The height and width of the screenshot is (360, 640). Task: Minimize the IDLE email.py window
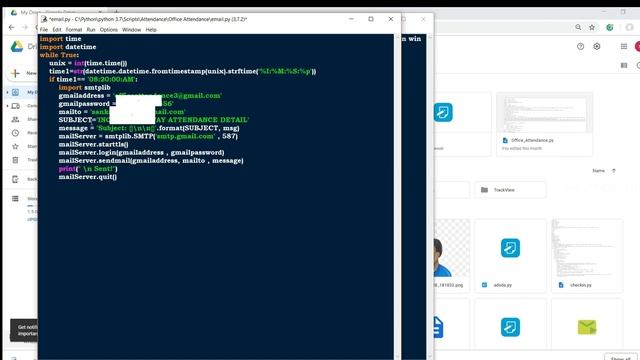pyautogui.click(x=351, y=19)
